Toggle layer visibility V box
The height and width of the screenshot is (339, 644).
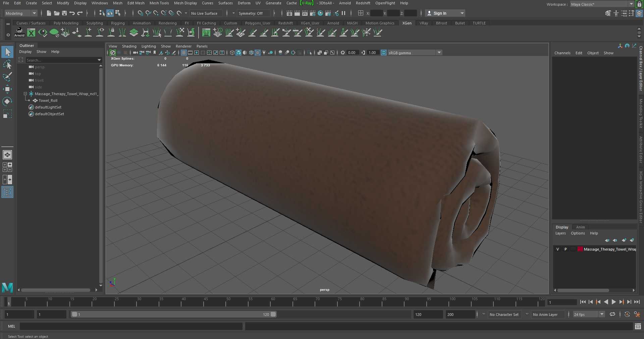coord(557,249)
